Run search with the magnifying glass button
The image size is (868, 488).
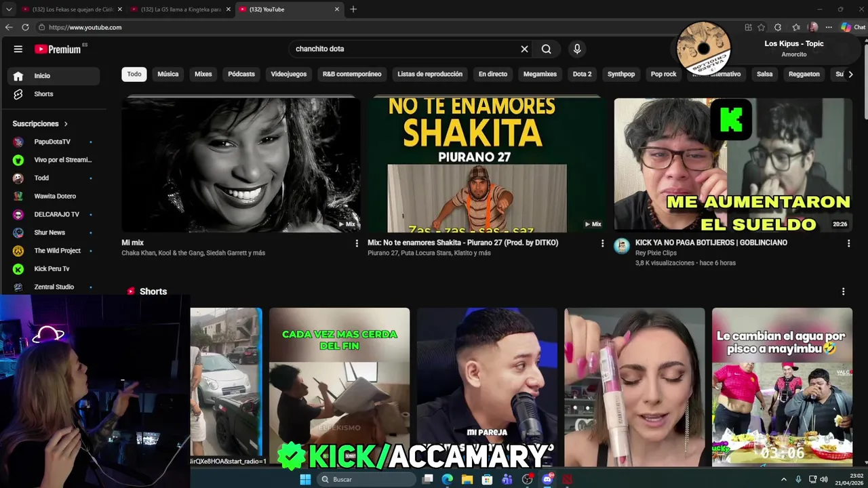click(547, 49)
